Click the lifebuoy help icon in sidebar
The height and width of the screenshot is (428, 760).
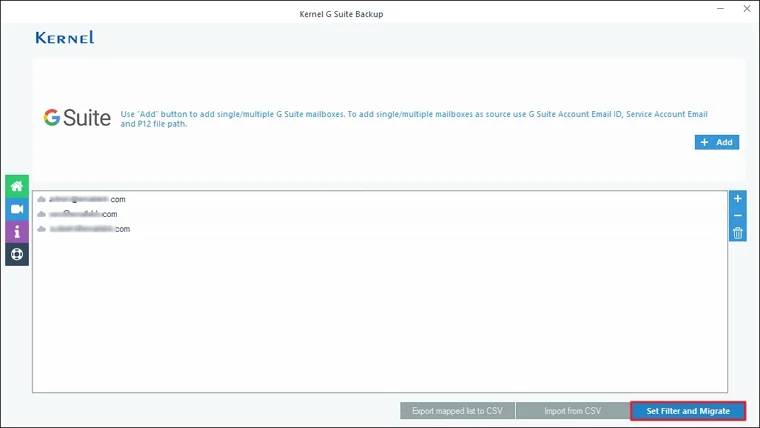coord(17,255)
